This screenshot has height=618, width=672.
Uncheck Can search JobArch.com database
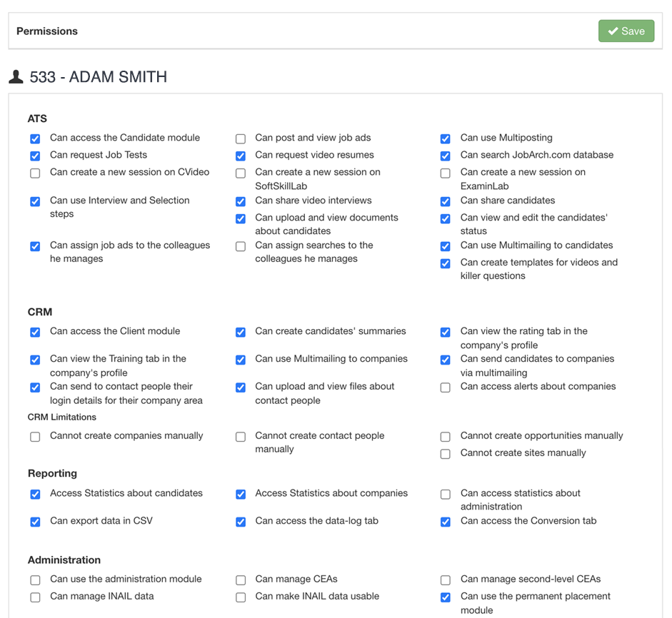point(446,156)
